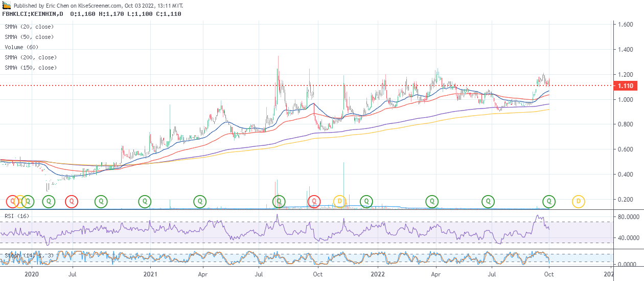This screenshot has height=281, width=644.
Task: Click the FBMKLCI:KEINHIN symbol title
Action: pos(32,14)
